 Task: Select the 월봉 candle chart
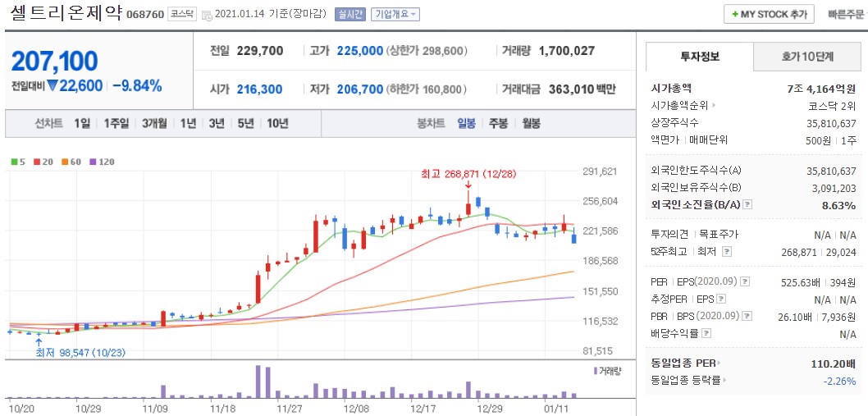coord(531,124)
